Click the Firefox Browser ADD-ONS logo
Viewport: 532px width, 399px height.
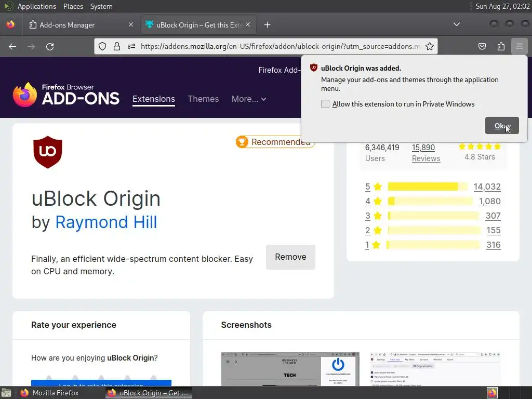click(66, 95)
